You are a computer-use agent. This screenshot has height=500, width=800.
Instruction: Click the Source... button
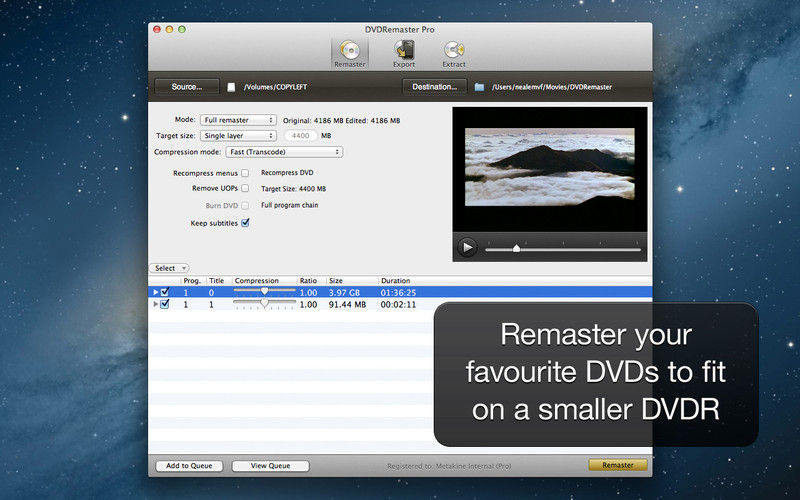pyautogui.click(x=187, y=87)
